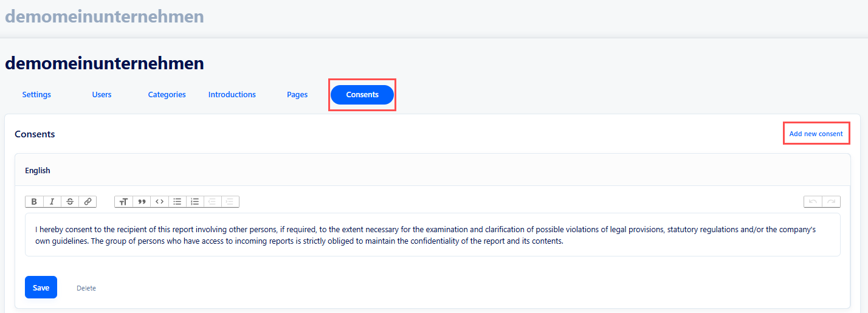Save the English consent text

click(41, 287)
